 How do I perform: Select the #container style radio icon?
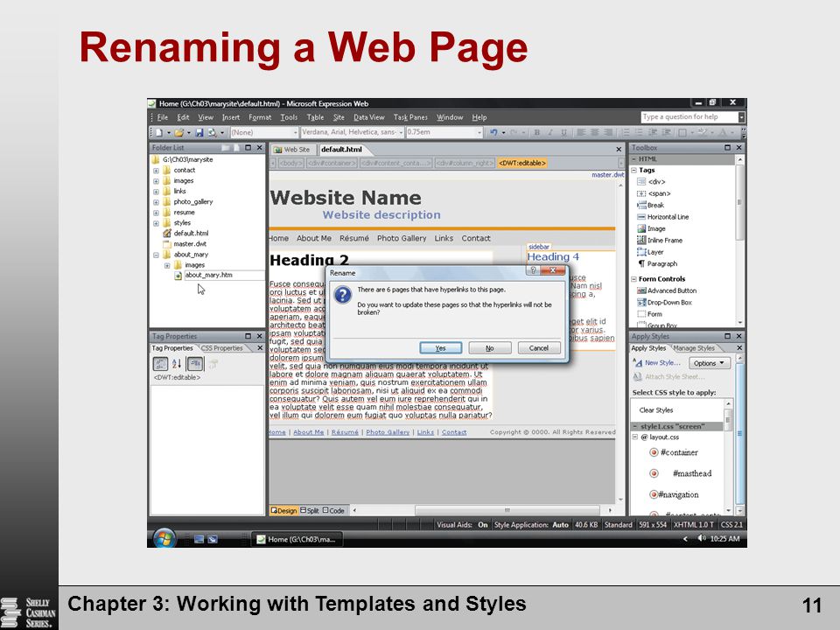tap(654, 452)
